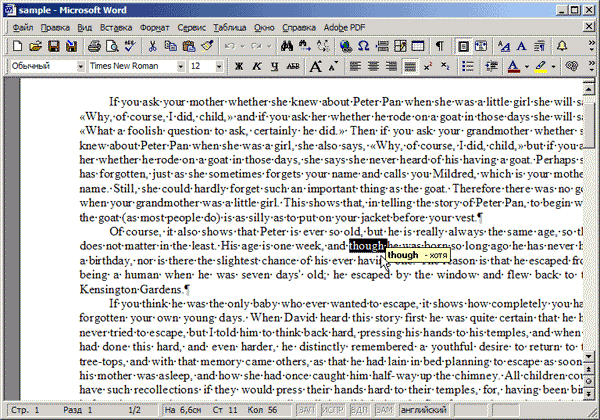Click the highlighted word "though"
Screen dimensions: 600x420
click(367, 246)
